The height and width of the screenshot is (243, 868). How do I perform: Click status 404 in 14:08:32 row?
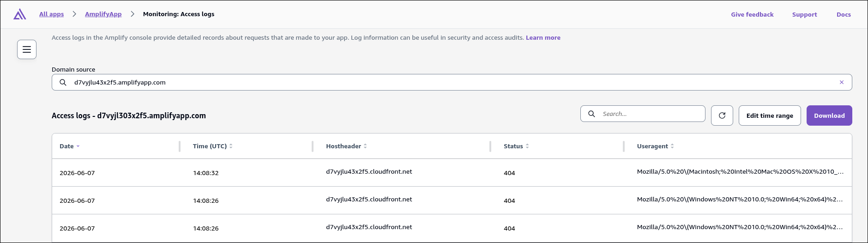pos(509,173)
